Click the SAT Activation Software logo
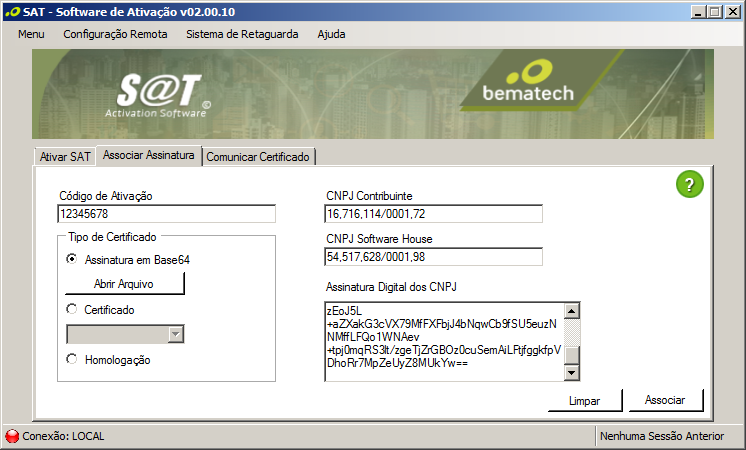The image size is (746, 450). (164, 95)
